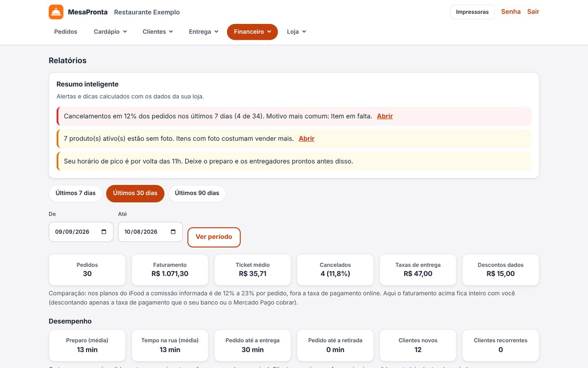Click the MesaPronta brand name

(88, 12)
